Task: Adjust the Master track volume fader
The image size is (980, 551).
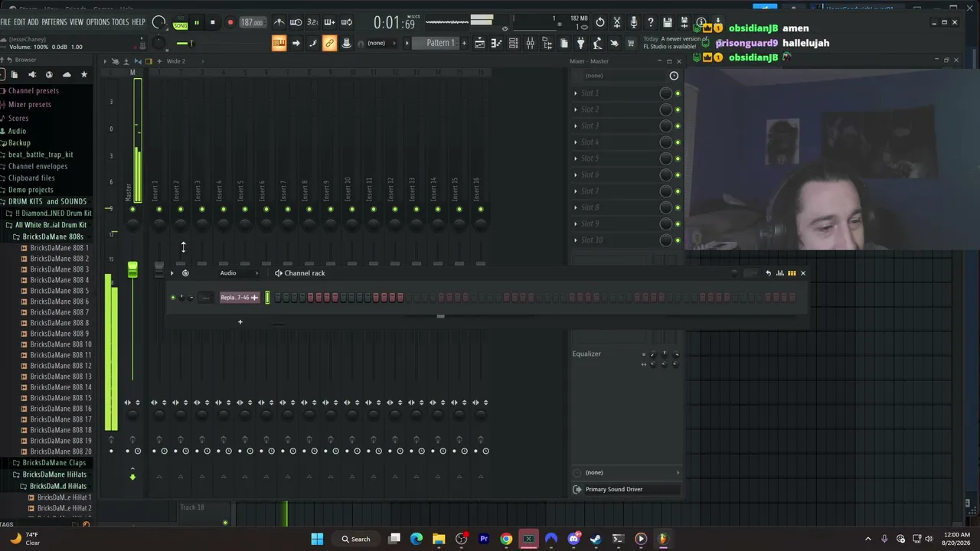Action: click(132, 269)
